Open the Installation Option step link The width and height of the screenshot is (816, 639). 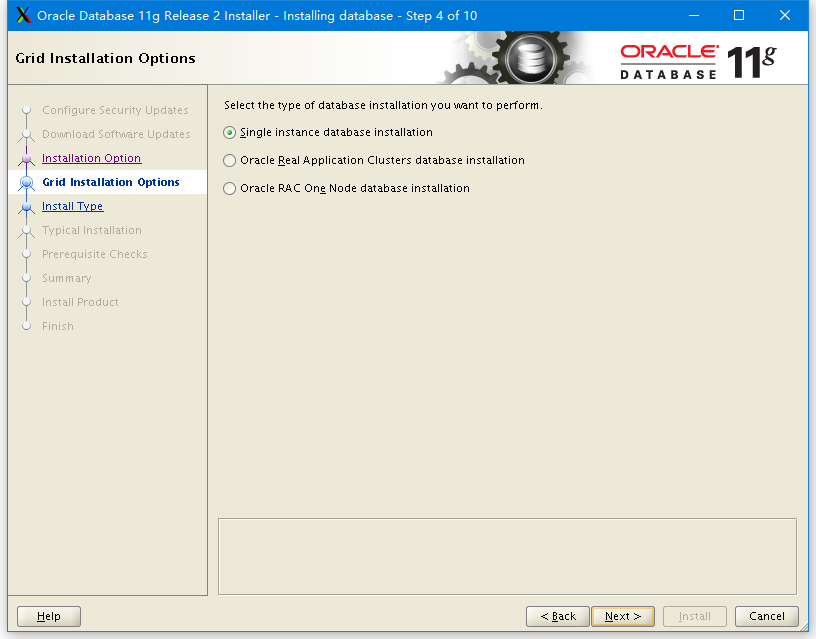tap(92, 158)
